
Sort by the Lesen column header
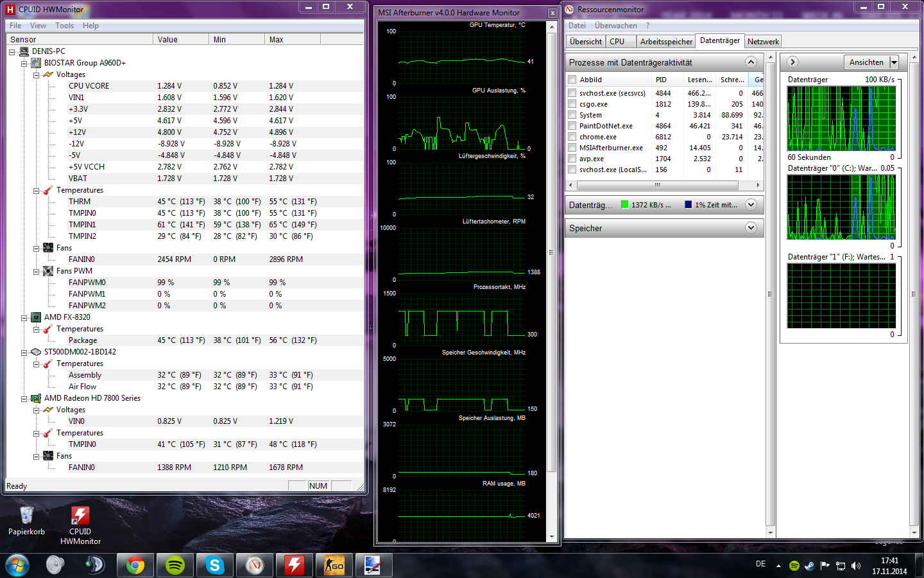[699, 80]
